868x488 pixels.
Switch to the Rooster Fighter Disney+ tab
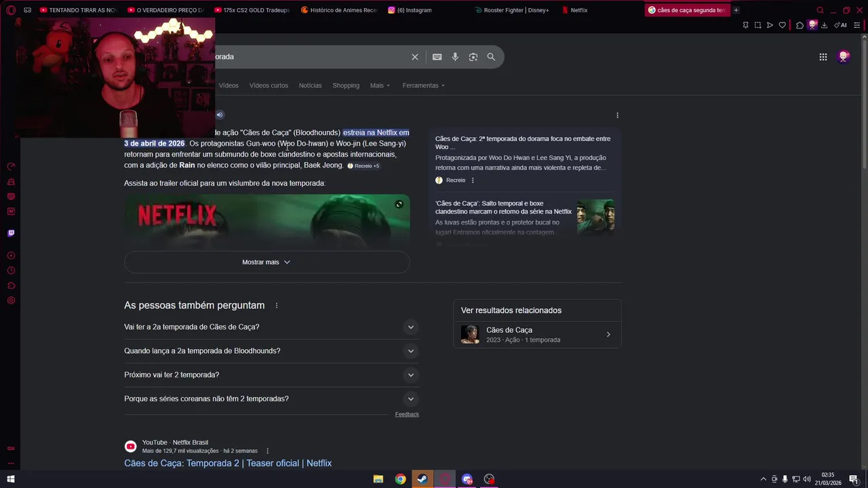[512, 10]
